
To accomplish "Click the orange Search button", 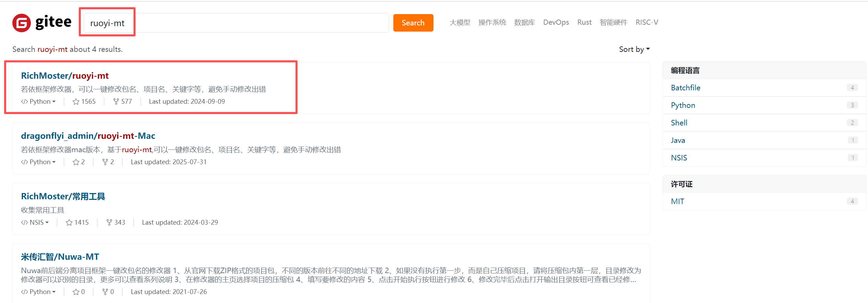I will (413, 23).
